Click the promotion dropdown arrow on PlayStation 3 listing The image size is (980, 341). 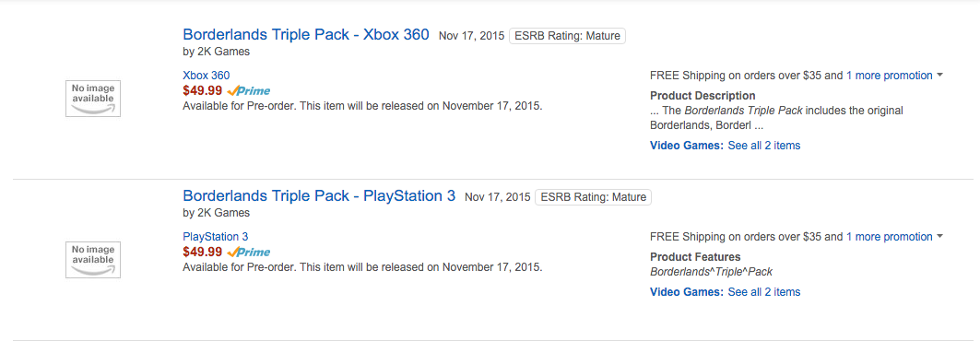(x=939, y=238)
